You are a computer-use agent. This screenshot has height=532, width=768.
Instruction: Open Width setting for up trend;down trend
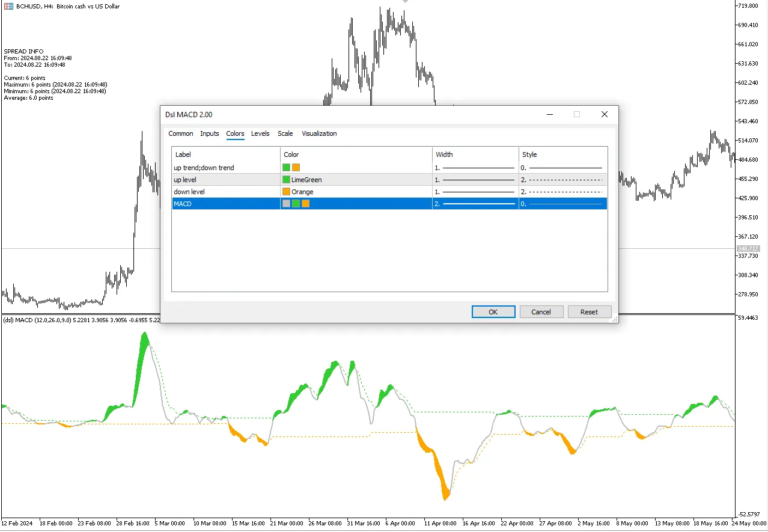475,168
